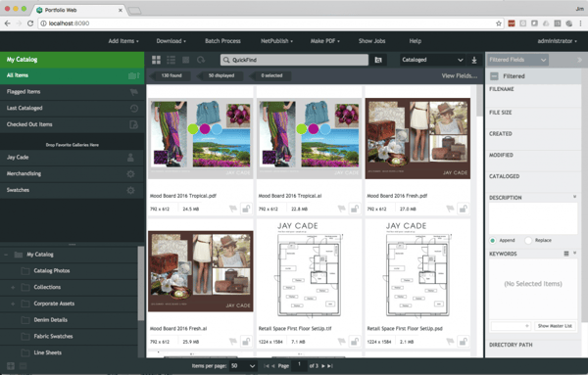The width and height of the screenshot is (588, 375).
Task: Select the Portfolio Web browser tab
Action: click(x=79, y=10)
